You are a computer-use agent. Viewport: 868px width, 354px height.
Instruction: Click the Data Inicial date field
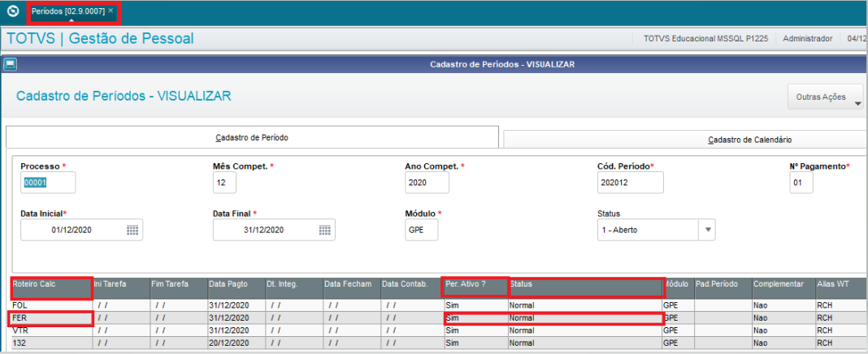coord(82,230)
